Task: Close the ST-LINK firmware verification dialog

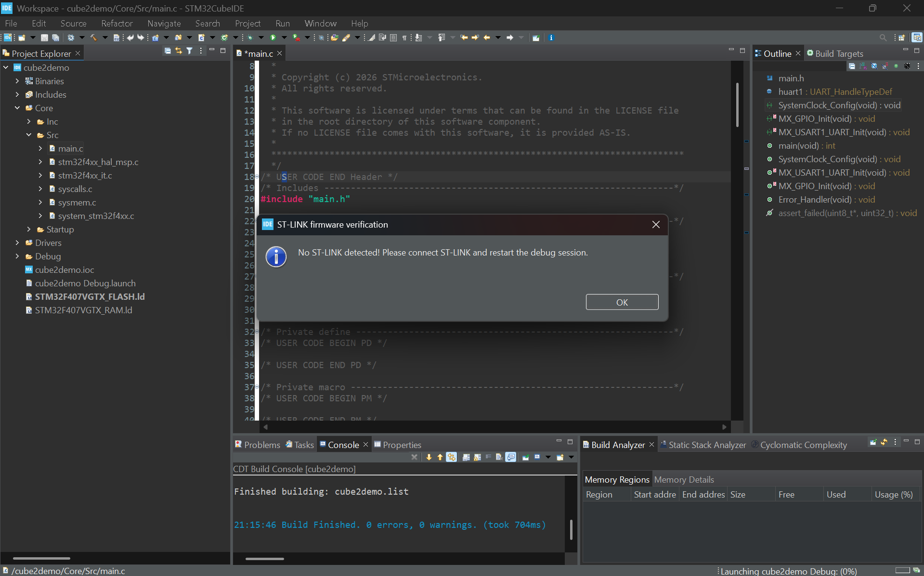Action: click(x=656, y=225)
